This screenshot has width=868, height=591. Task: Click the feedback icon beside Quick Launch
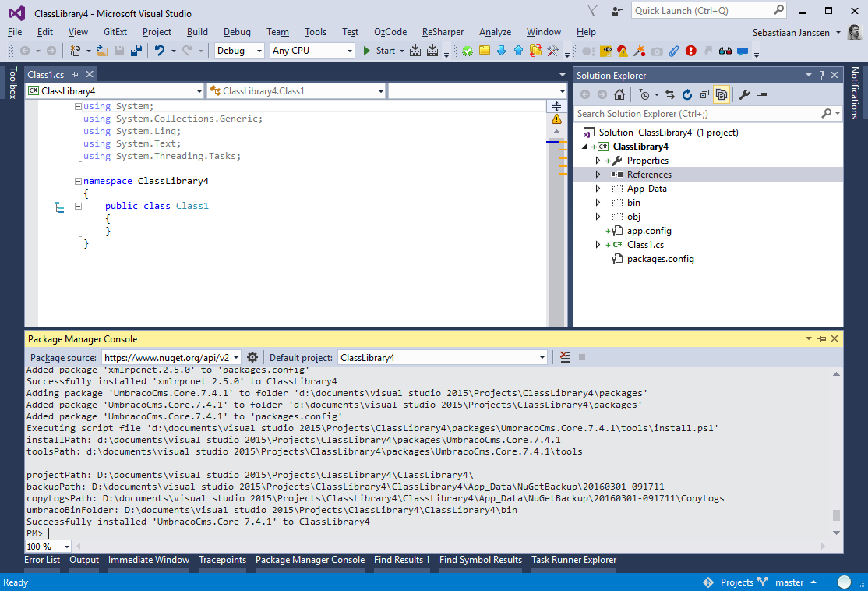click(617, 10)
